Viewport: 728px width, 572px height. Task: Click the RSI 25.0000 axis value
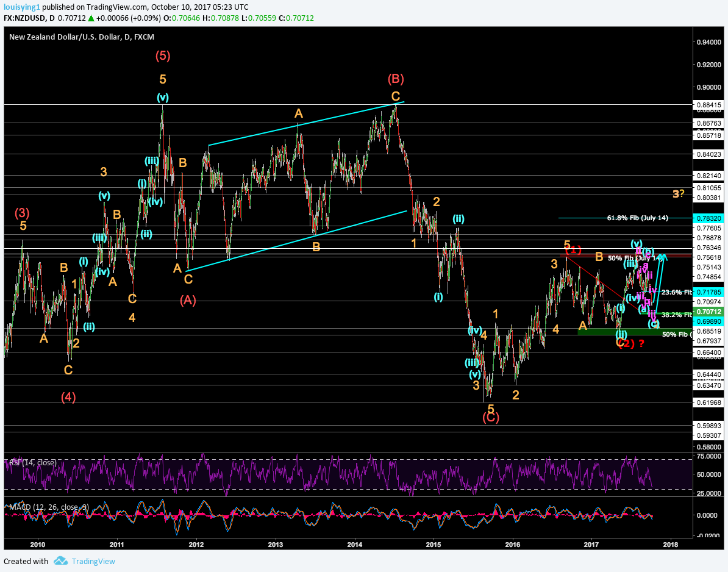(x=709, y=493)
